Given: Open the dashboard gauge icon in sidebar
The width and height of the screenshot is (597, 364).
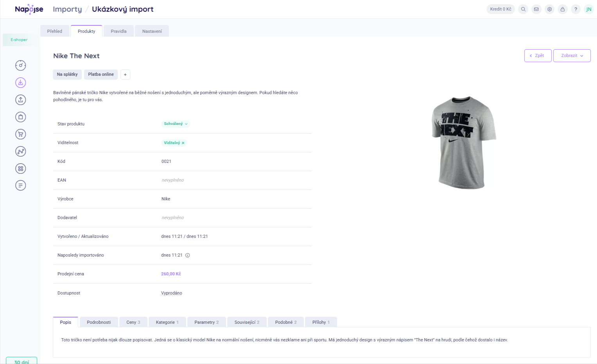Looking at the screenshot, I should point(20,65).
